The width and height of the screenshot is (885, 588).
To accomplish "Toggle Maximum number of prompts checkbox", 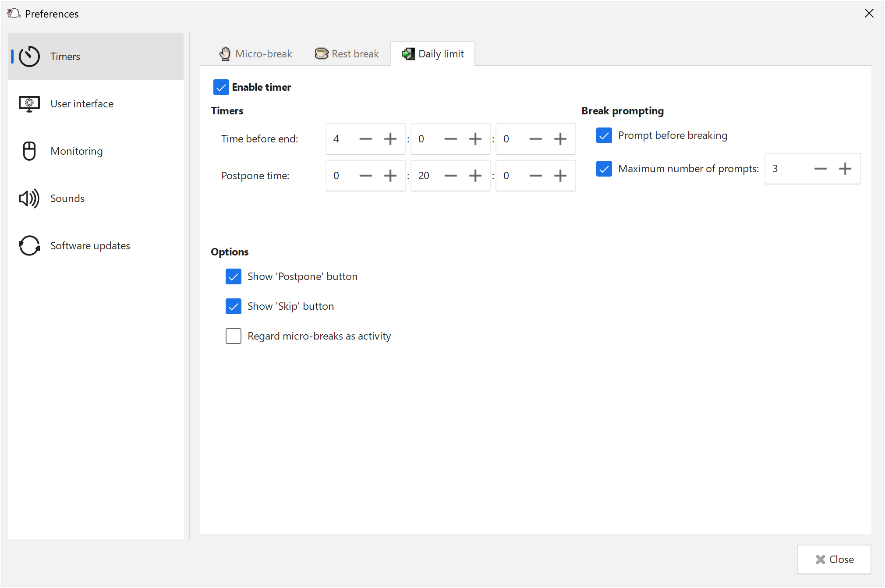I will coord(604,169).
